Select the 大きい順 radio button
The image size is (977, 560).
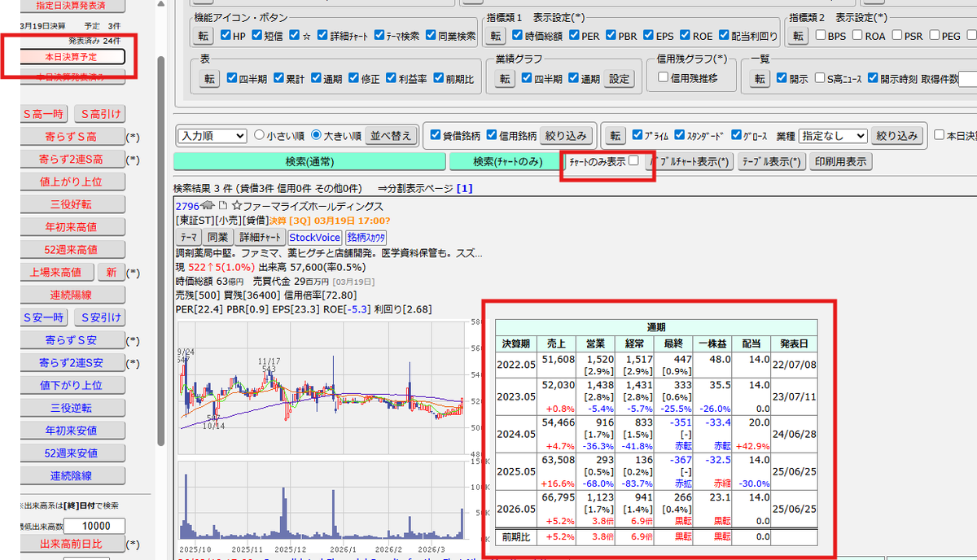pyautogui.click(x=316, y=135)
